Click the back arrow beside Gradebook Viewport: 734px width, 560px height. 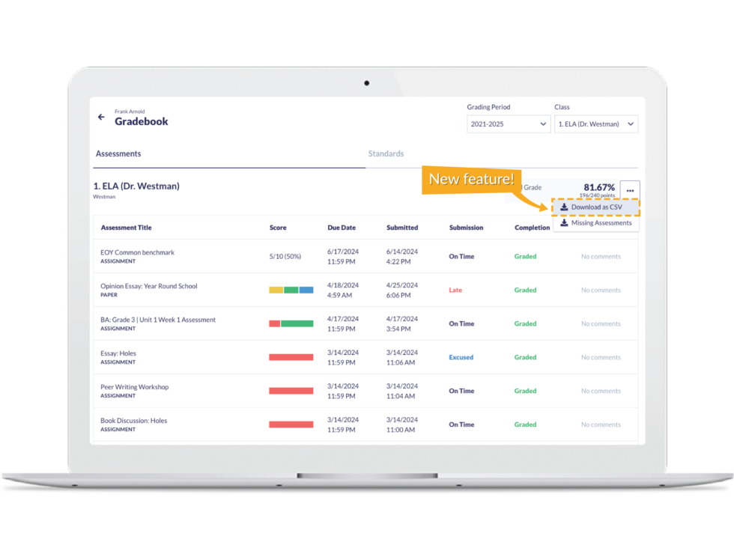(x=101, y=117)
